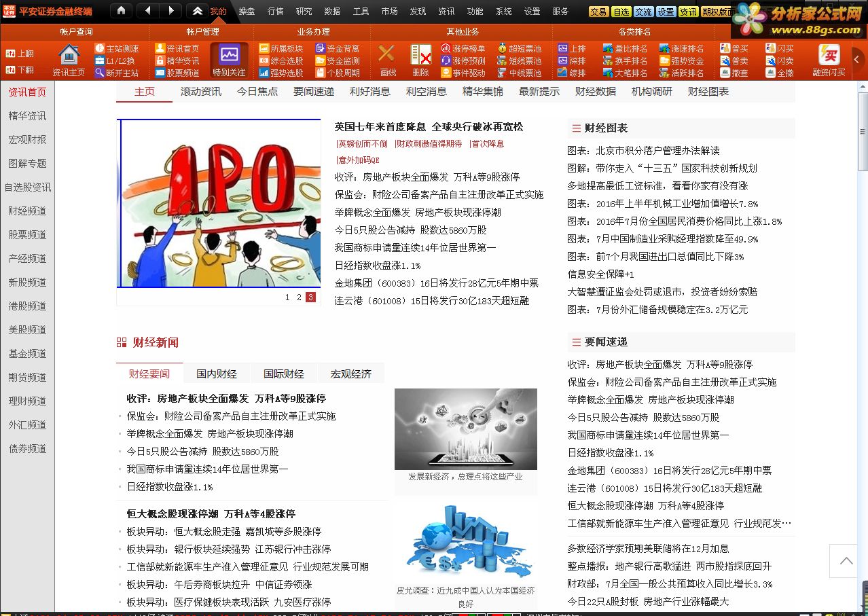Viewport: 868px width, 616px height.
Task: Click the yellow 交易 button
Action: [x=598, y=12]
